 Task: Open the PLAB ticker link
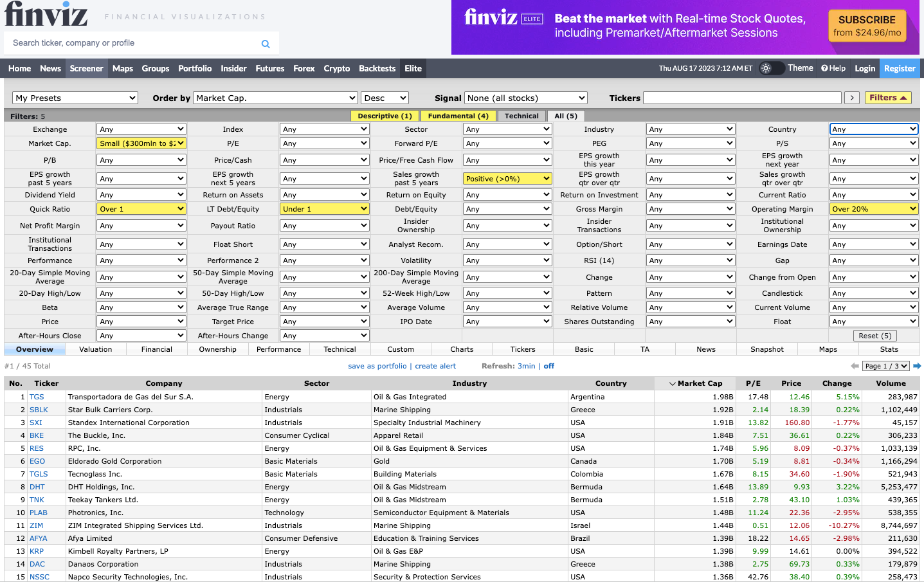[x=39, y=513]
